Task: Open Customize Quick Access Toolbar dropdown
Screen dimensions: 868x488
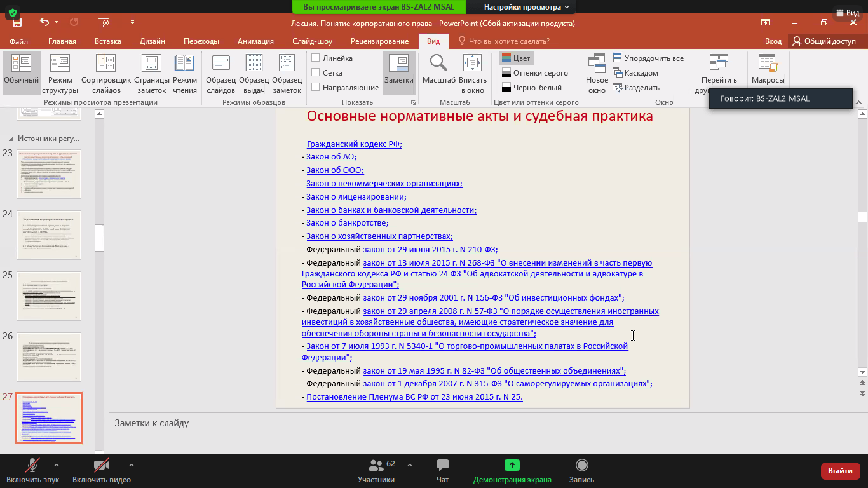Action: 132,22
